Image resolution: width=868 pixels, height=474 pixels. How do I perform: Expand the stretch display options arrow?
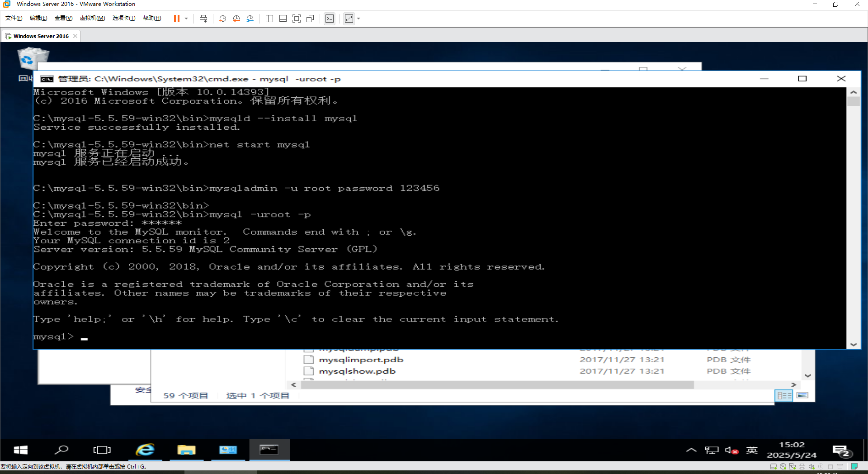[x=359, y=19]
